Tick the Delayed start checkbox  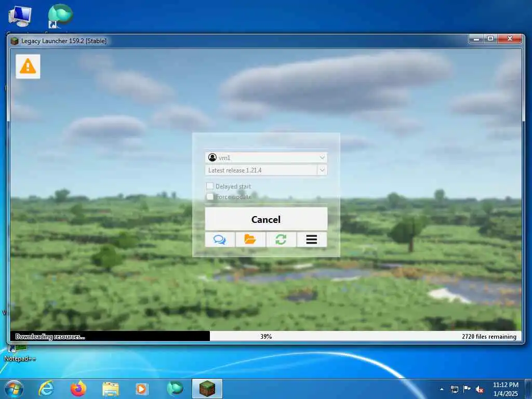(x=210, y=186)
